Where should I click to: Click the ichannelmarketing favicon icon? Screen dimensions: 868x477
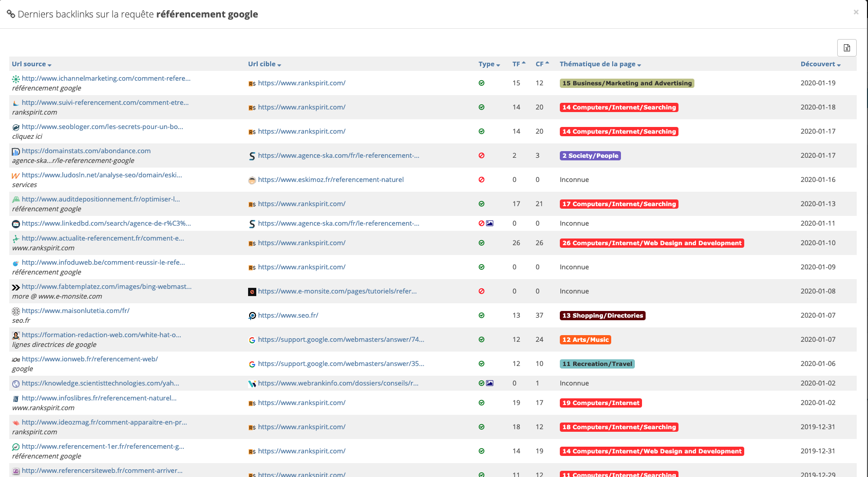[x=16, y=79]
